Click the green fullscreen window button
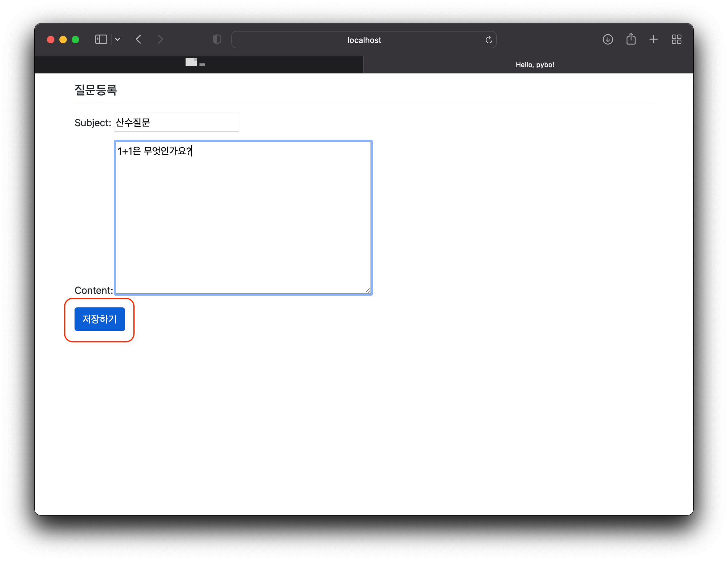 (x=76, y=40)
